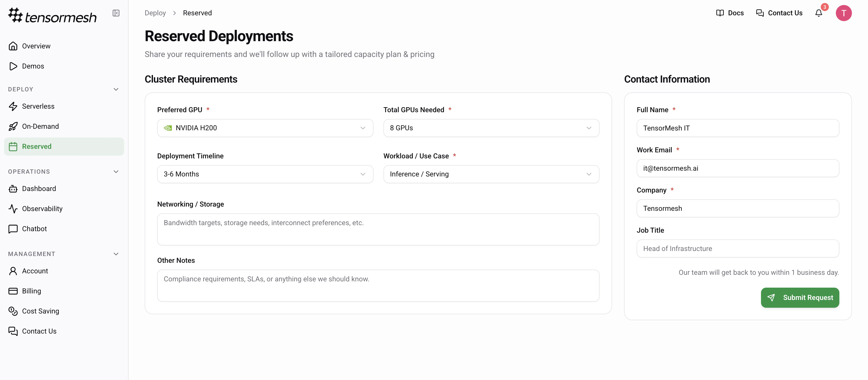Click Contact Us in sidebar
The image size is (868, 380).
[x=64, y=332]
